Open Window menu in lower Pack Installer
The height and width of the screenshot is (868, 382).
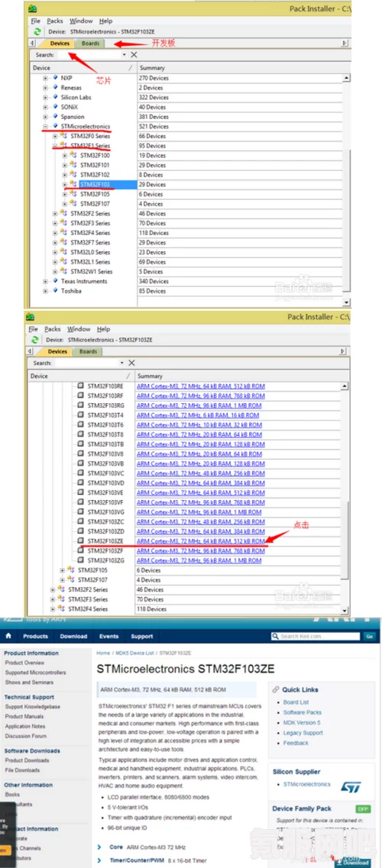(x=79, y=329)
